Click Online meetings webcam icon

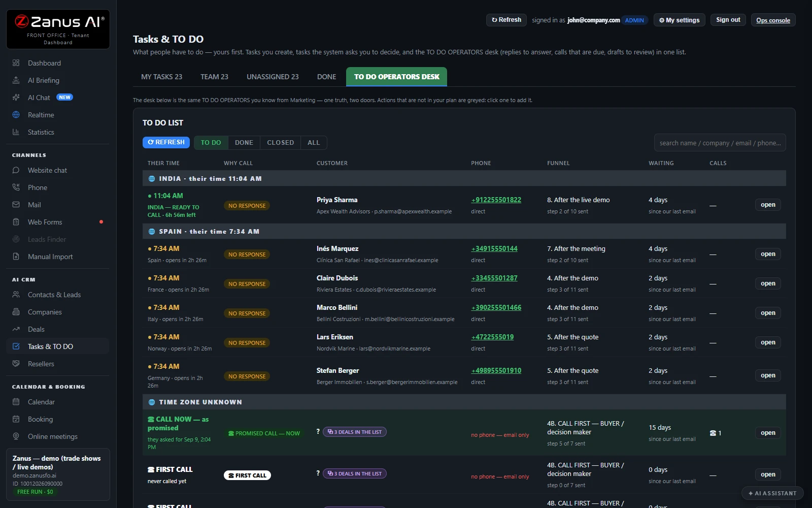[16, 436]
